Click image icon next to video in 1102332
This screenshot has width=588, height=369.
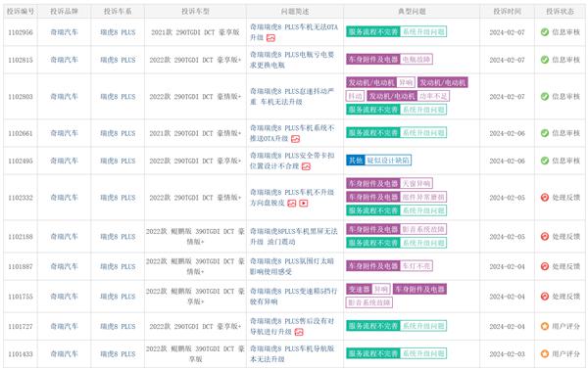pos(292,203)
